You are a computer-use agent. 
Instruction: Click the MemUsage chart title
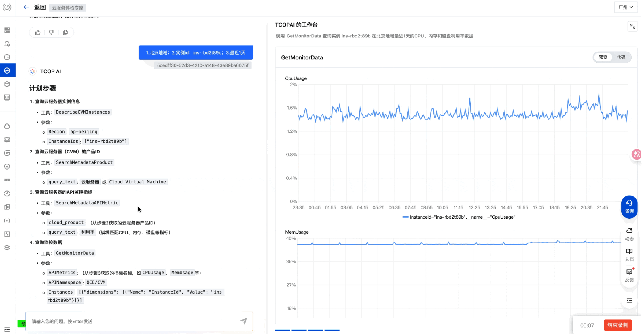pos(297,232)
